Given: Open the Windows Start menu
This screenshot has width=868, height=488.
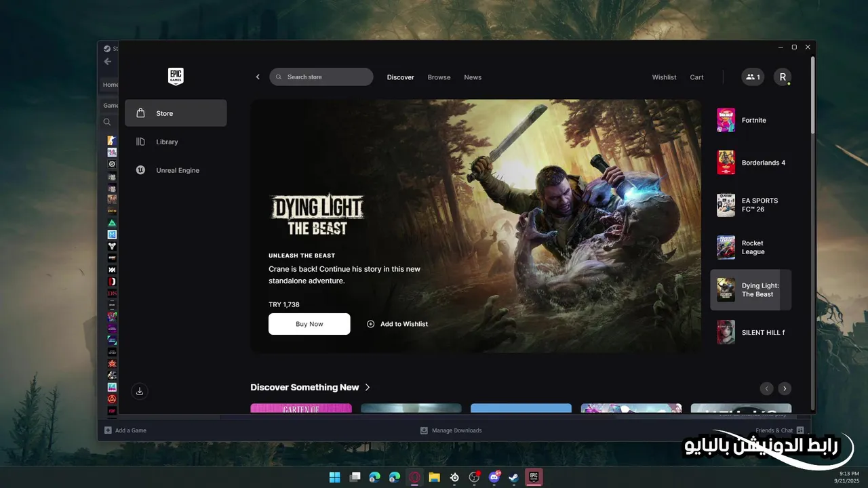Looking at the screenshot, I should pos(335,477).
